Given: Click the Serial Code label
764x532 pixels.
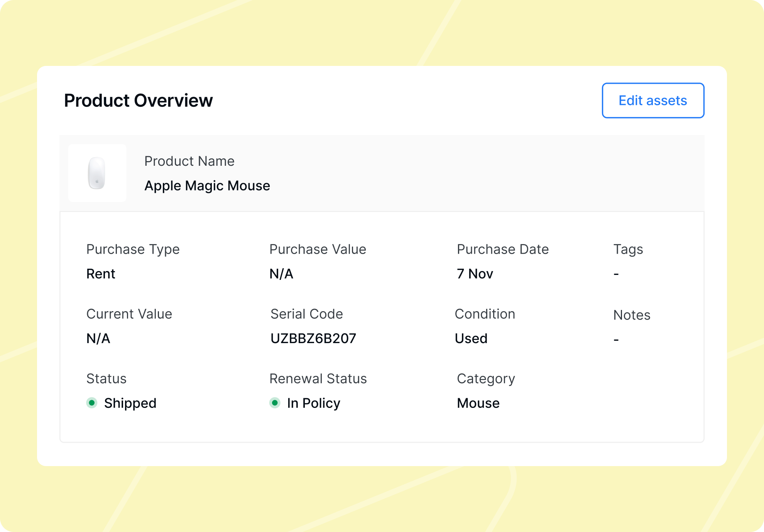Looking at the screenshot, I should (307, 314).
